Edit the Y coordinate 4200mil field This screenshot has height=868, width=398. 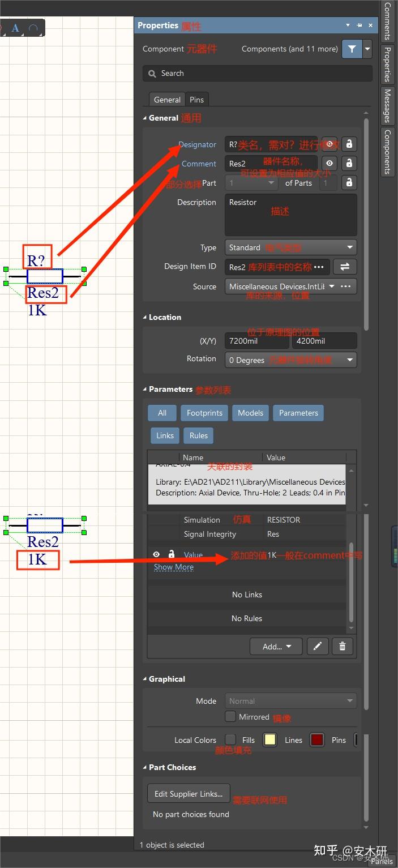pos(324,341)
